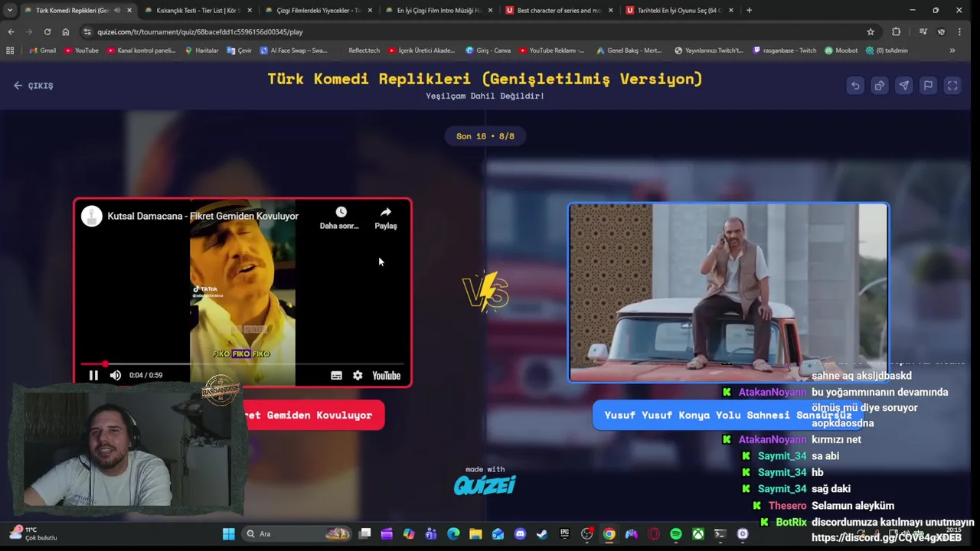This screenshot has width=980, height=551.
Task: Open the Windows Start menu
Action: pyautogui.click(x=228, y=533)
